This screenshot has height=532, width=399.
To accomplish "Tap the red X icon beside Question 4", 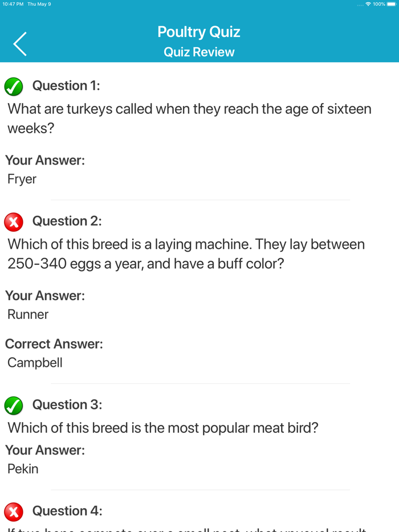I will point(14,511).
